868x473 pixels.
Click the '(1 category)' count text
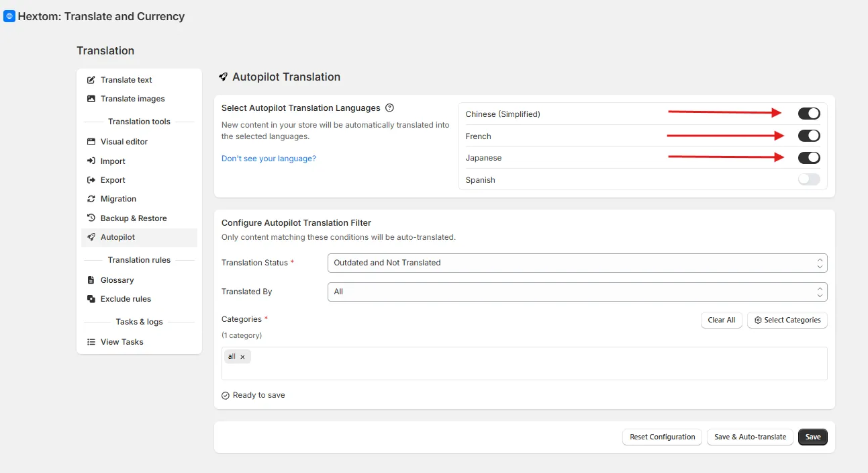242,335
